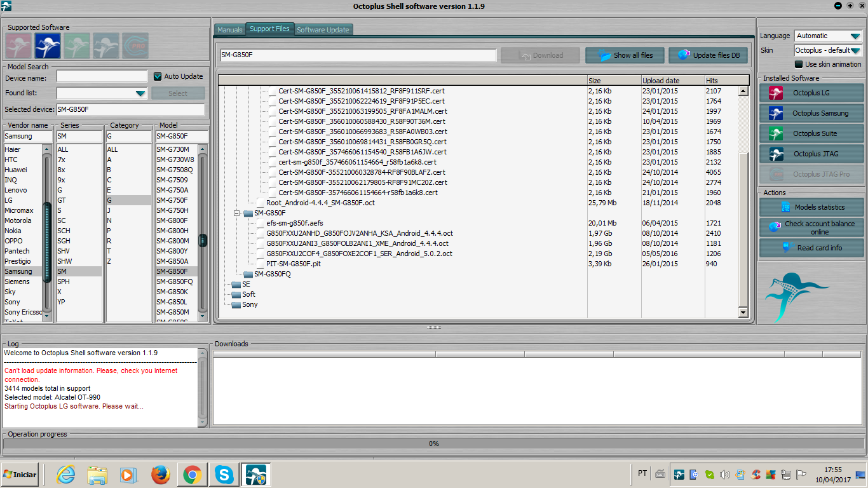
Task: Open Firefox from taskbar
Action: pyautogui.click(x=161, y=475)
